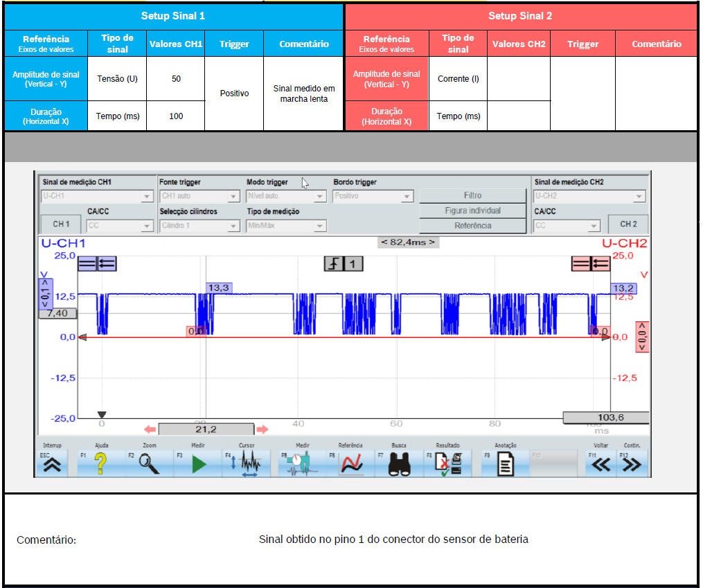703x588 pixels.
Task: Click the right arrow beside the 21,2 time slider
Action: click(x=262, y=429)
